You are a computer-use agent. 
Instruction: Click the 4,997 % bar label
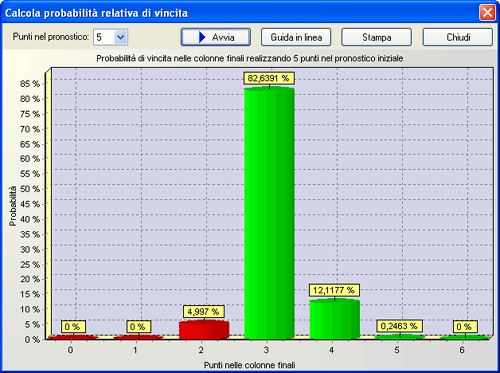coord(203,312)
